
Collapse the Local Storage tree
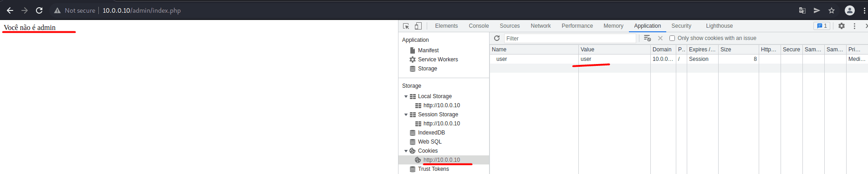click(406, 96)
